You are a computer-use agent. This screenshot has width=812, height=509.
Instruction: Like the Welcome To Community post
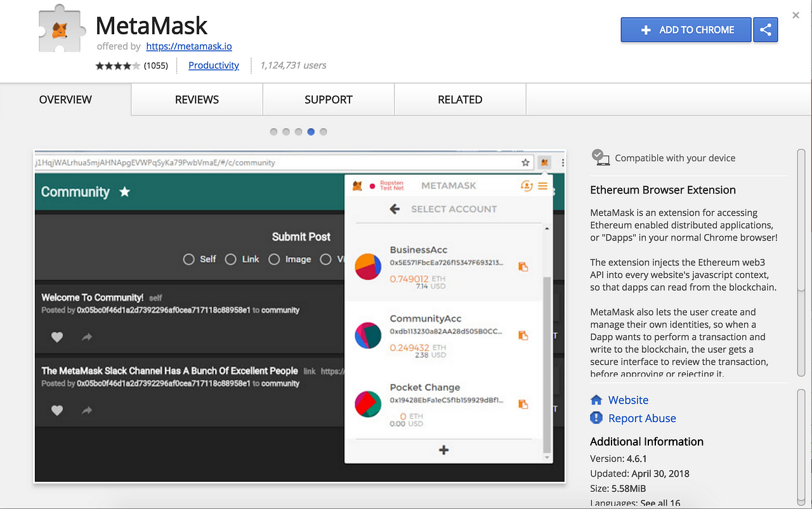pos(57,337)
